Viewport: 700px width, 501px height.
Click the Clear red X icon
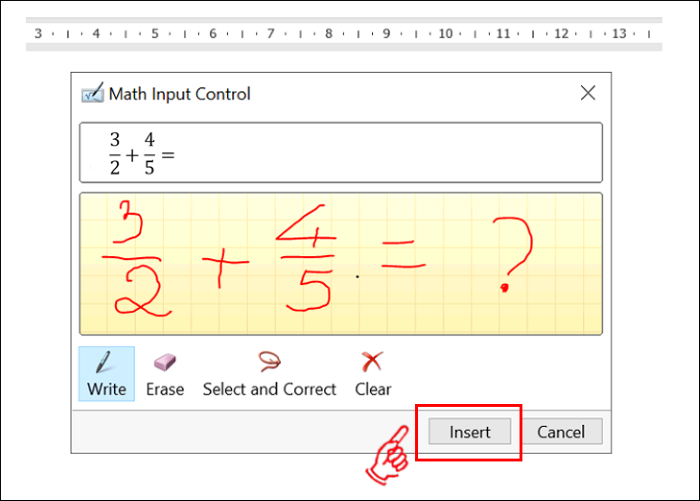pos(372,362)
